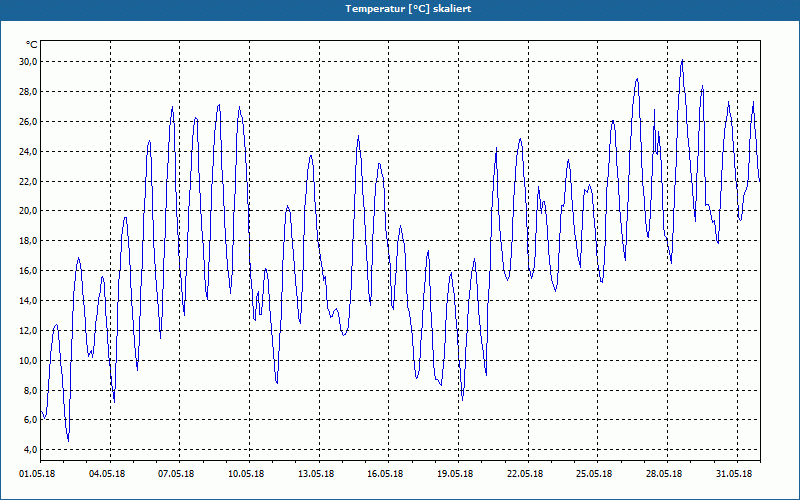
Task: Select the 18,0 y-axis label
Action: coord(28,241)
